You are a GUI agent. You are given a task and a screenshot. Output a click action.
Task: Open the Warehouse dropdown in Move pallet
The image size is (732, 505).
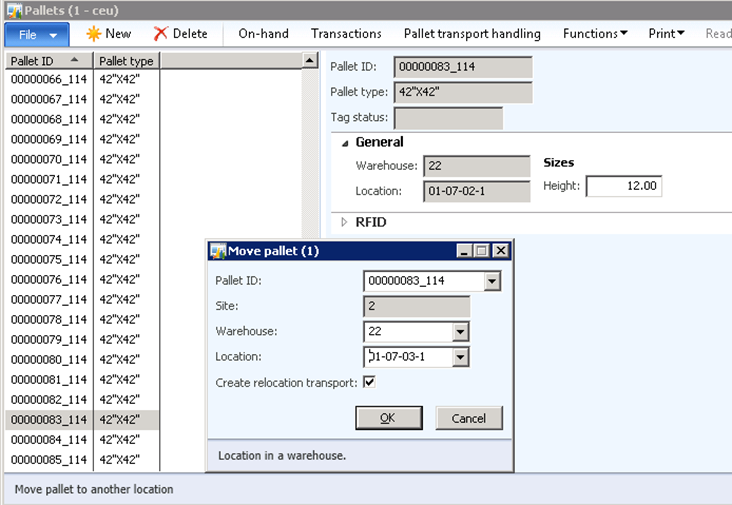point(460,332)
